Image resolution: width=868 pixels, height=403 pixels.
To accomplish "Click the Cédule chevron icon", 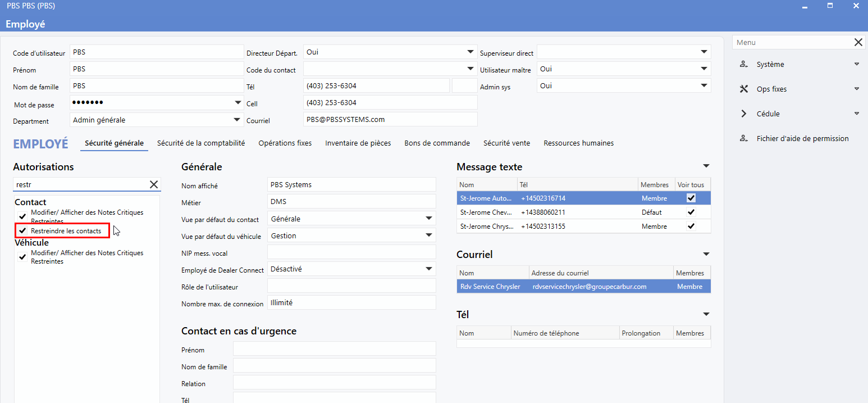I will [744, 114].
